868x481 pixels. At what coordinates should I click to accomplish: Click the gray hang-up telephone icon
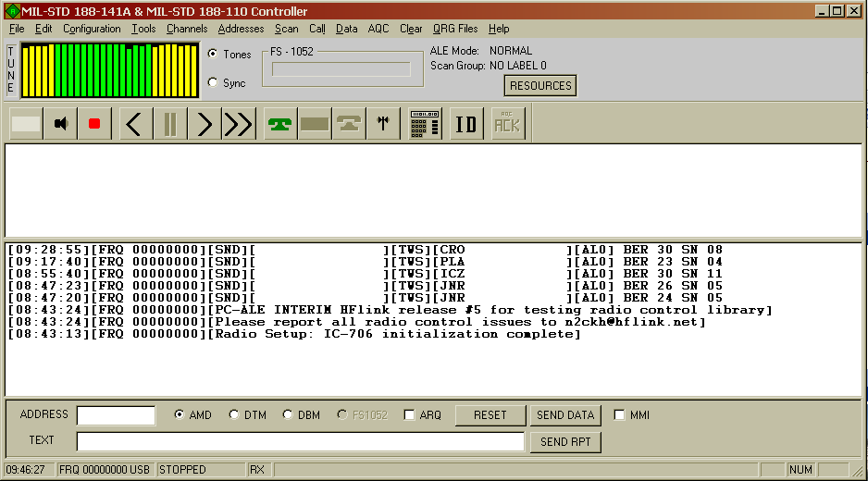(349, 124)
